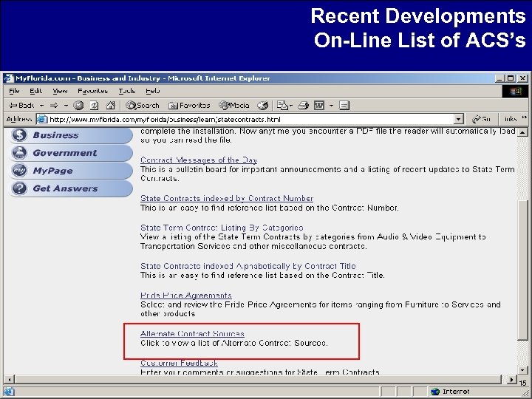Click the horizontal scrollbar right arrow

(x=511, y=379)
